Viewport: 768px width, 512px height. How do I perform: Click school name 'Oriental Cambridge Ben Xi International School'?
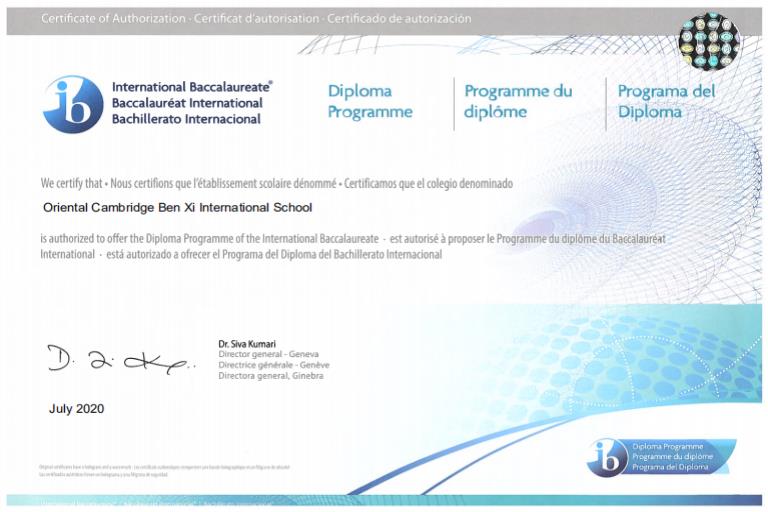click(x=178, y=208)
